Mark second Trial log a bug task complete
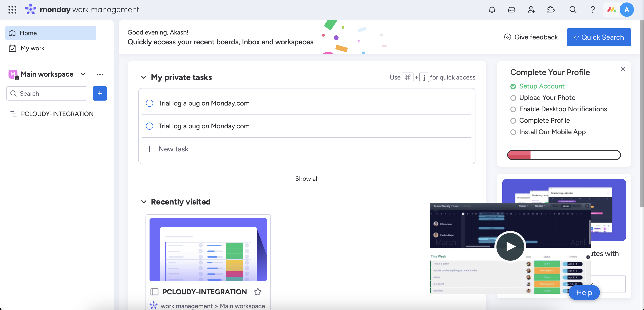The width and height of the screenshot is (644, 310). tap(150, 126)
